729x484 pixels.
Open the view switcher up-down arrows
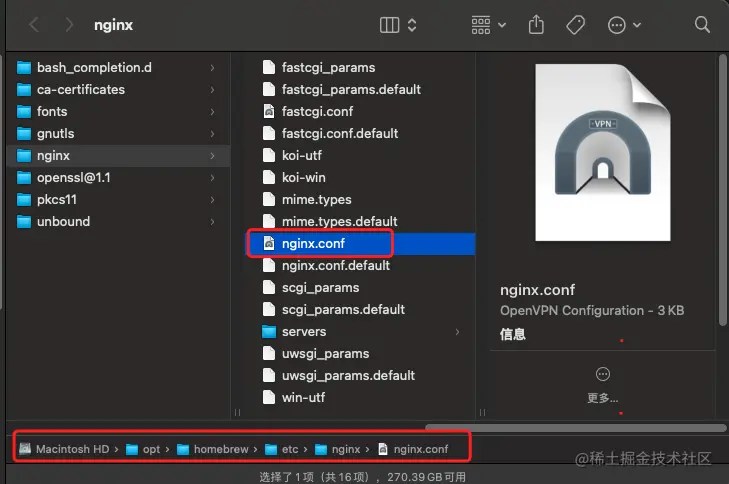click(412, 25)
